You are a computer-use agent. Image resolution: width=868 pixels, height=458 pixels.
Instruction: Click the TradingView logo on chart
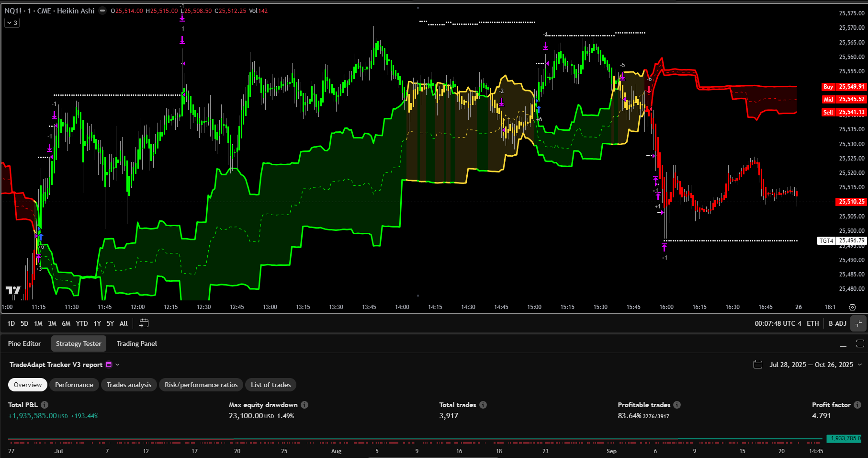point(13,290)
